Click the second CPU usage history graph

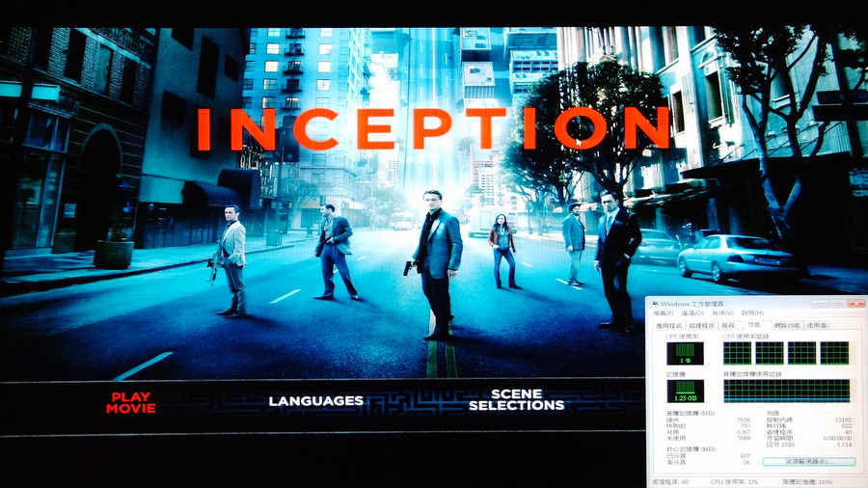(770, 353)
